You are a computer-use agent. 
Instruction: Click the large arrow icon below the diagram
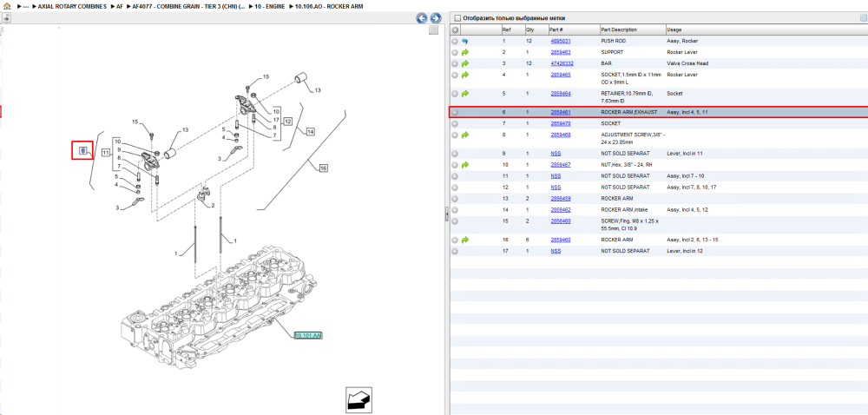click(x=358, y=400)
